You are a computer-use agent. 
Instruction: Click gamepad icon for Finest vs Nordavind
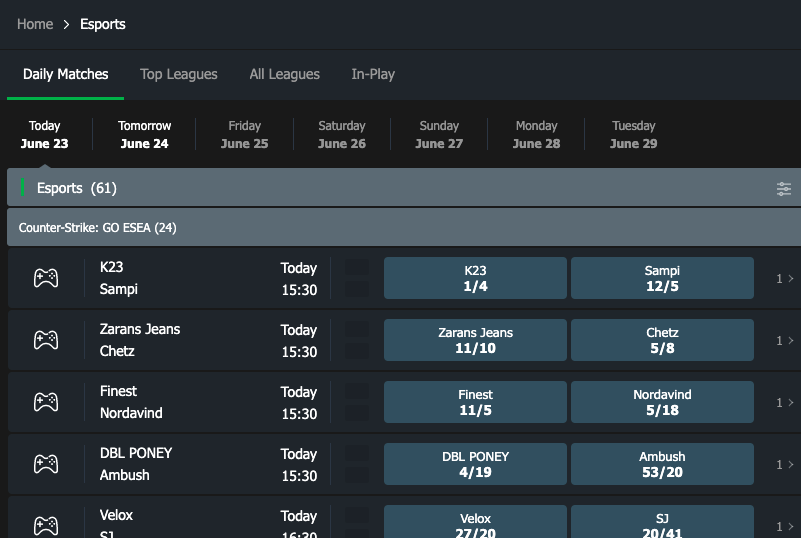pos(46,402)
